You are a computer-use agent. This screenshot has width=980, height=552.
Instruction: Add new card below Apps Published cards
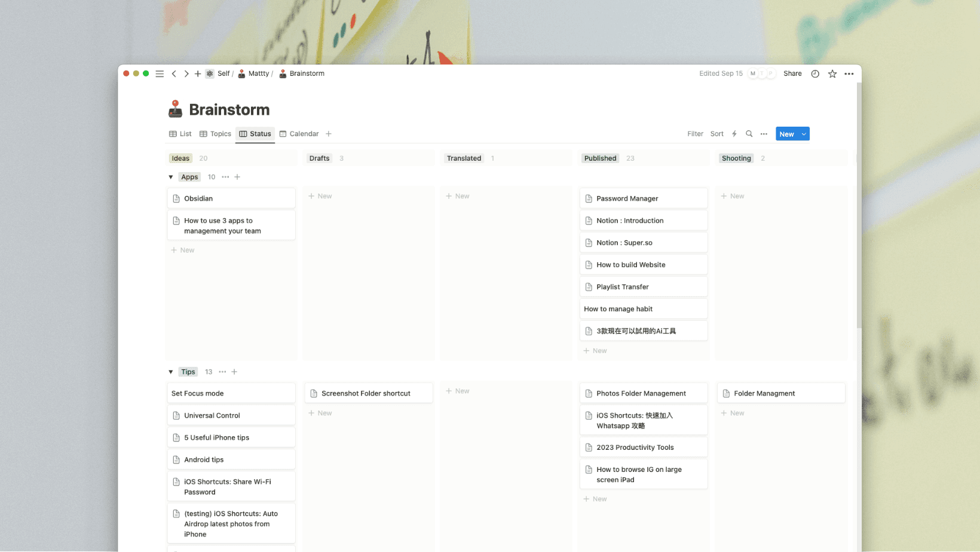(595, 351)
